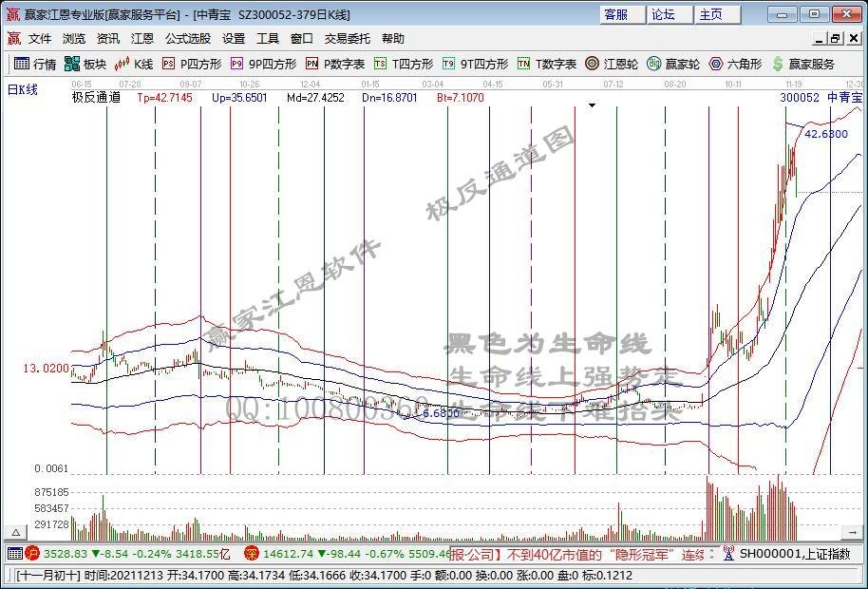
Task: Click the red 赢 logo beside 文件
Action: pos(14,38)
